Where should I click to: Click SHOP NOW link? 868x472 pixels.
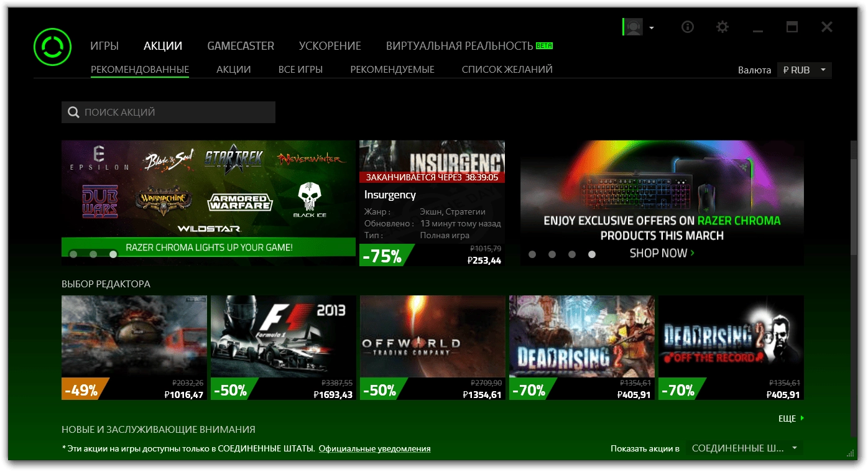click(x=662, y=253)
